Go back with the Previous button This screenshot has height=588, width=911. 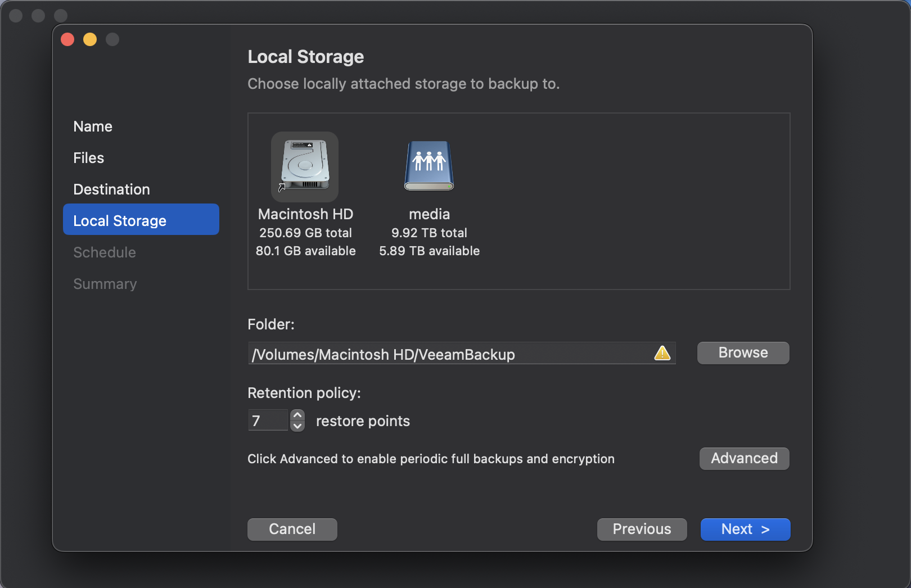[642, 530]
